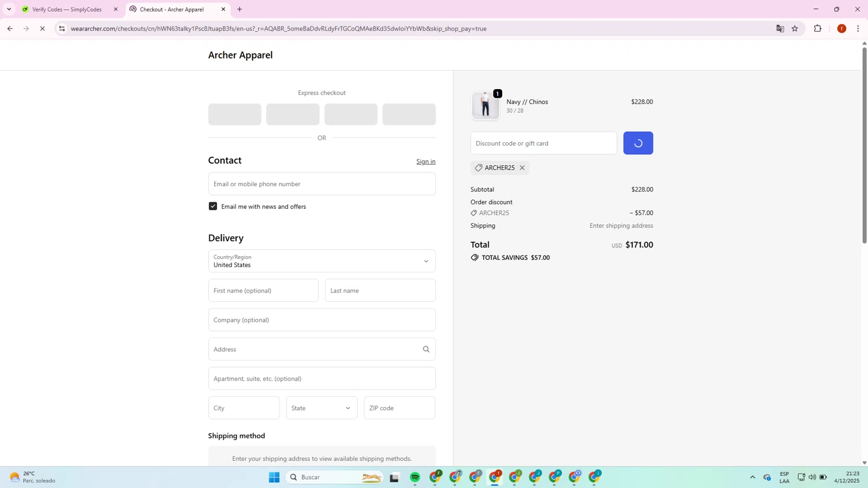The width and height of the screenshot is (868, 488).
Task: Click the taskbar Buscar search box
Action: click(335, 478)
